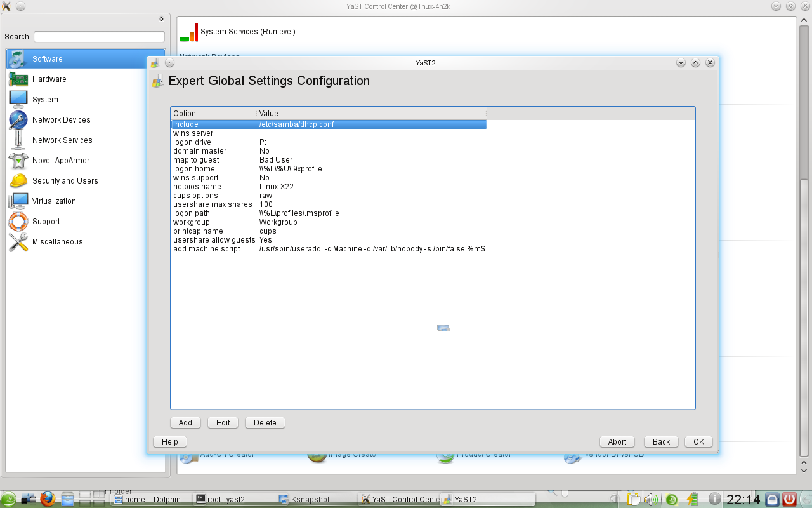Select the 'printcap name' row

point(329,231)
